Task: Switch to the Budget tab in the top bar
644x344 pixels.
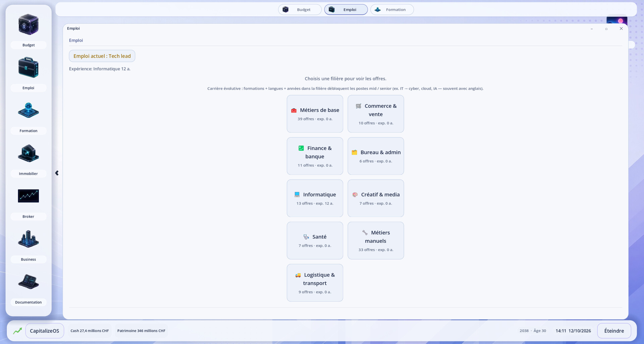Action: coord(300,10)
